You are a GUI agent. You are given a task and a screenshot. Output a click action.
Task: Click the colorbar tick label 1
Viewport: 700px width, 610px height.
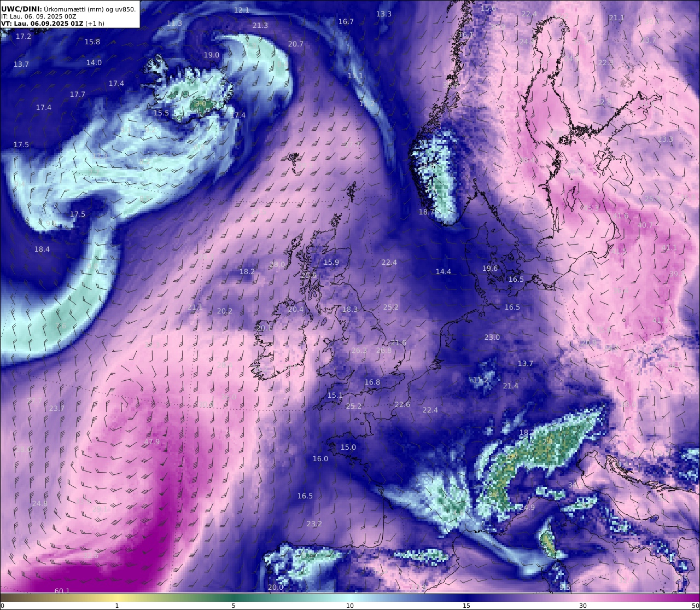(x=117, y=605)
